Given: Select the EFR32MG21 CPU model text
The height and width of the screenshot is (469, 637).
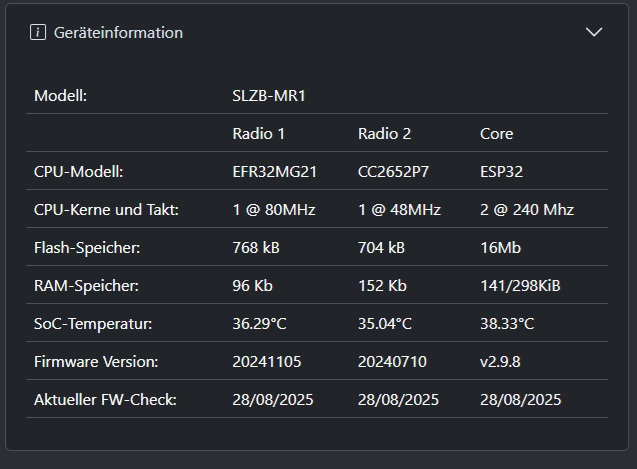Looking at the screenshot, I should pyautogui.click(x=274, y=172).
